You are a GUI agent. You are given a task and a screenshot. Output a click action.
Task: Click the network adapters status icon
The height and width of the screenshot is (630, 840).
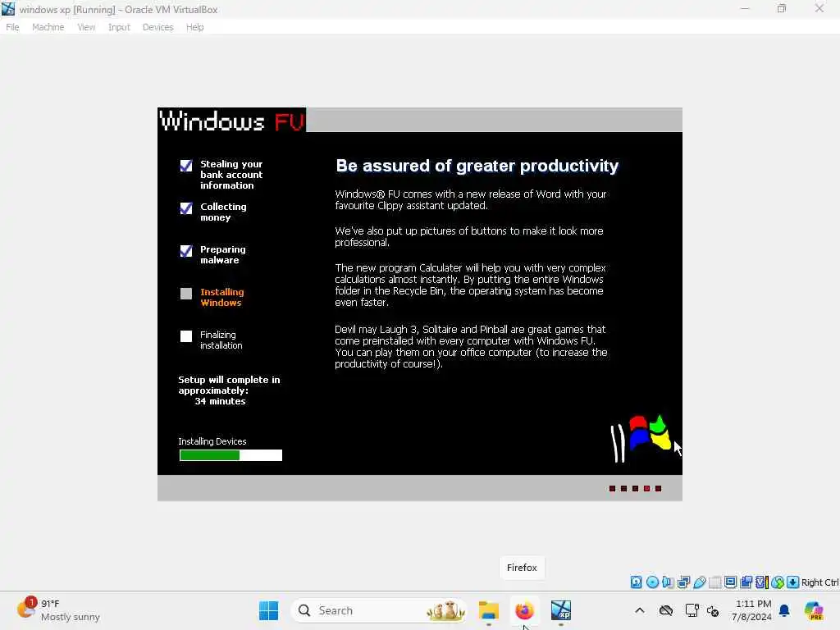coord(683,582)
